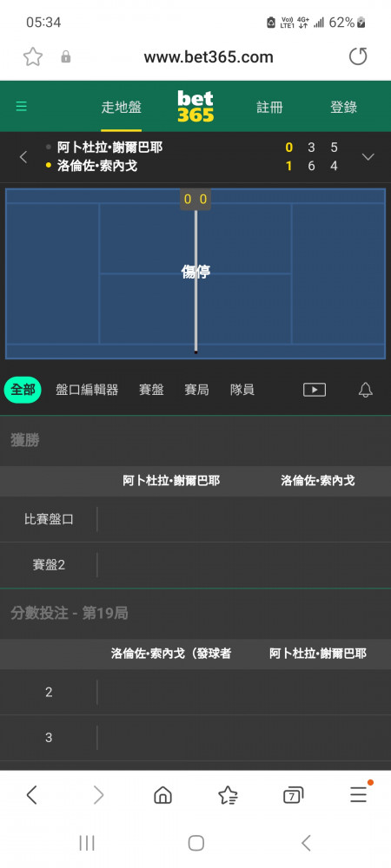Screen dimensions: 391x868
Task: Switch to the 賽盤 tab
Action: 151,390
